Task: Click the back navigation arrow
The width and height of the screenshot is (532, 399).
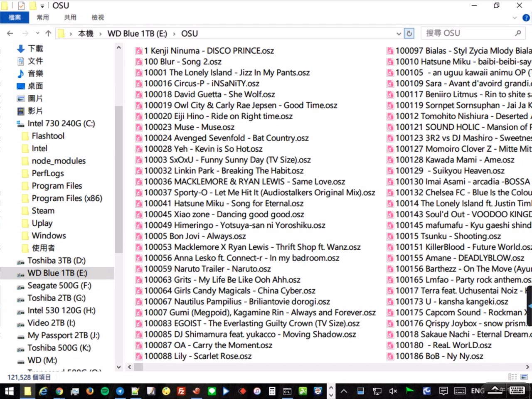Action: coord(10,33)
